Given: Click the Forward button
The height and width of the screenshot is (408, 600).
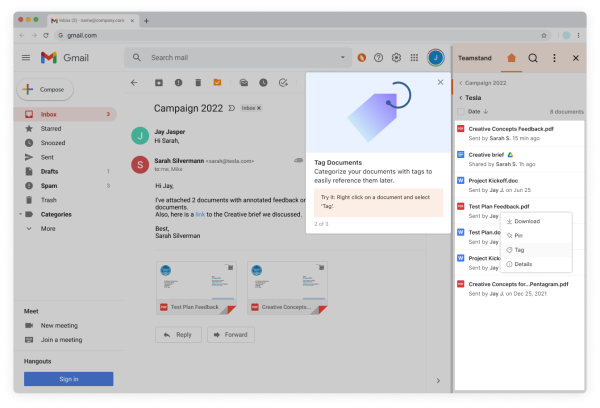Looking at the screenshot, I should (231, 335).
